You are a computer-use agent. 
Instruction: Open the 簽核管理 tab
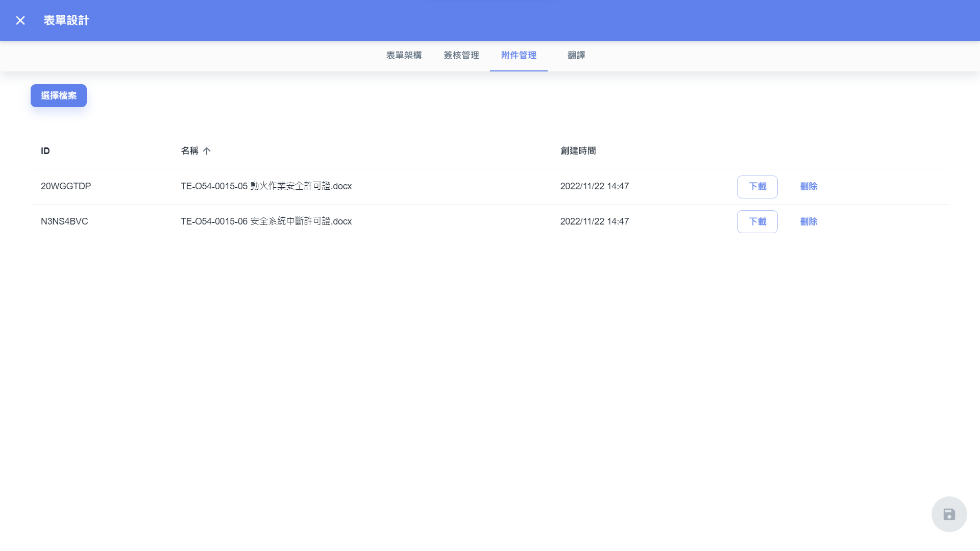pyautogui.click(x=461, y=56)
